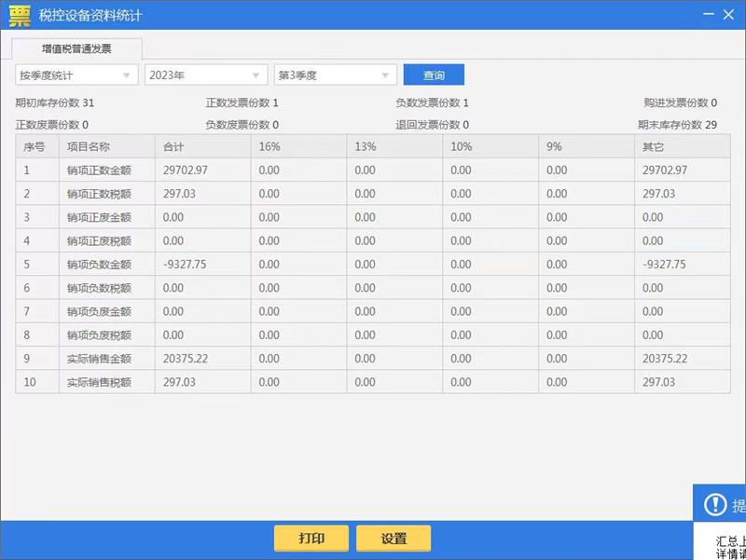
Task: Click the yellow 票 app logo icon
Action: pos(20,15)
